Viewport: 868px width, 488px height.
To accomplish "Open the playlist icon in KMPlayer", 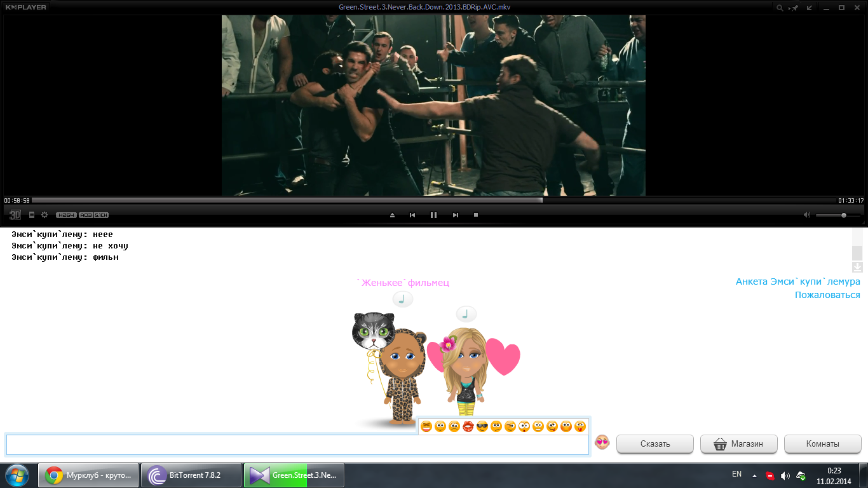I will tap(32, 215).
